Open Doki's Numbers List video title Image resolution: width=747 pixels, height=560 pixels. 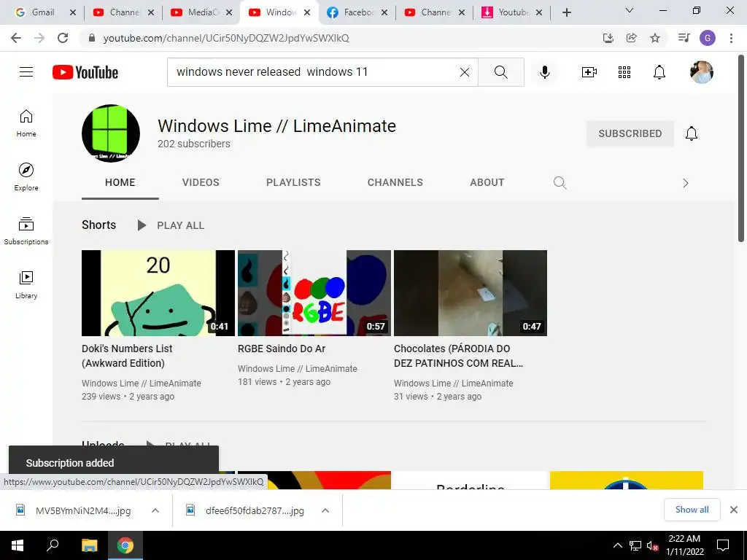point(127,356)
